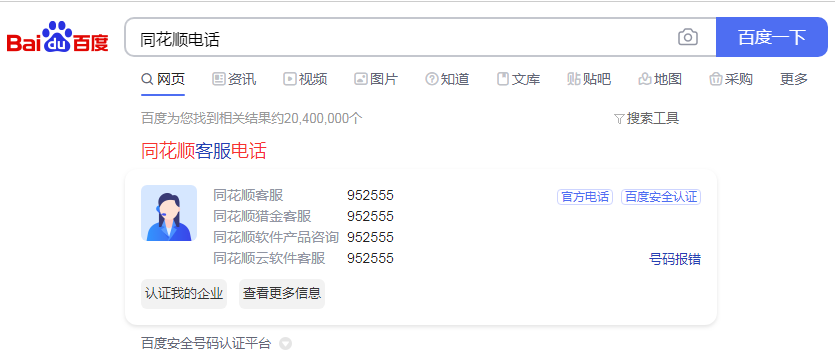Image resolution: width=835 pixels, height=362 pixels.
Task: Click the funnel icon beside 搜索工具
Action: pyautogui.click(x=619, y=118)
